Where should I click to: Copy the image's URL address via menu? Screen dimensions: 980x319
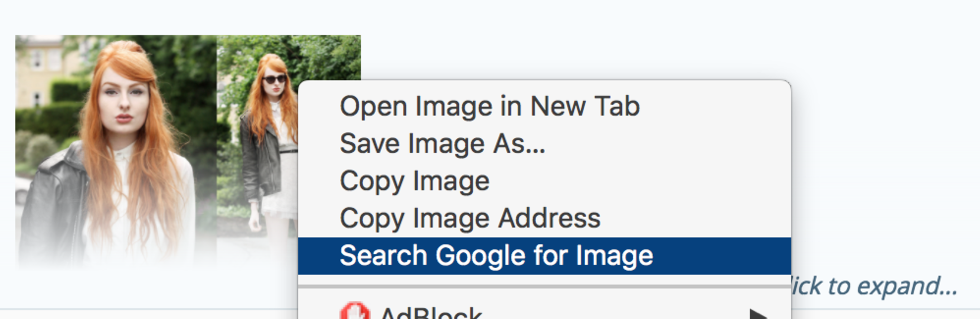pos(470,218)
